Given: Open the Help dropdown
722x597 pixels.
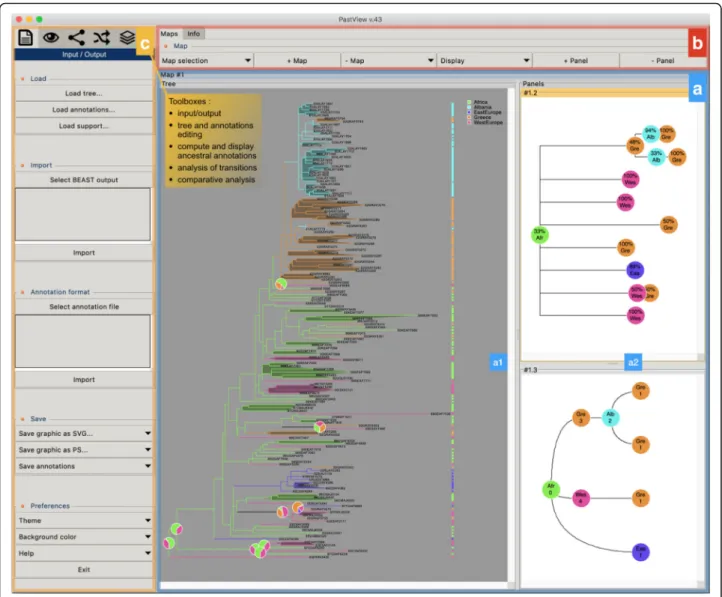Looking at the screenshot, I should pyautogui.click(x=84, y=553).
